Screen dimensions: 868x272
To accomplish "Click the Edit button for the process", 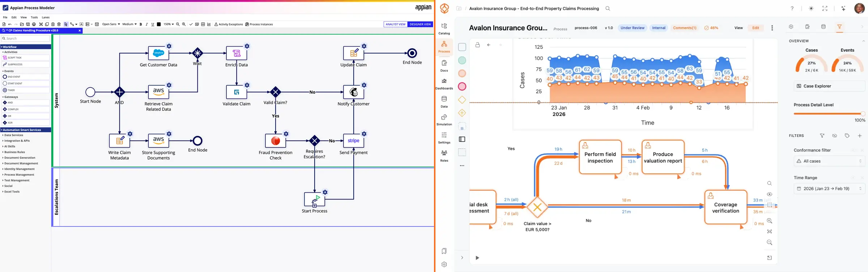I will tap(756, 28).
